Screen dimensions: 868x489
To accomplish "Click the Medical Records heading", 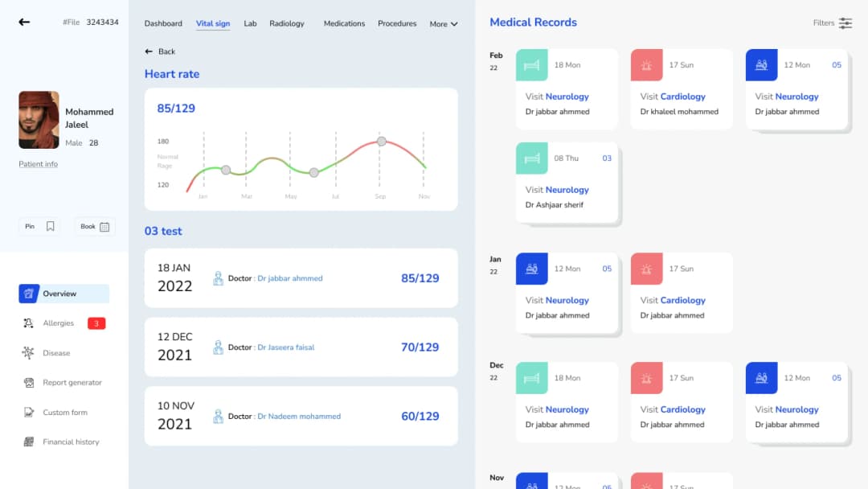I will coord(533,23).
